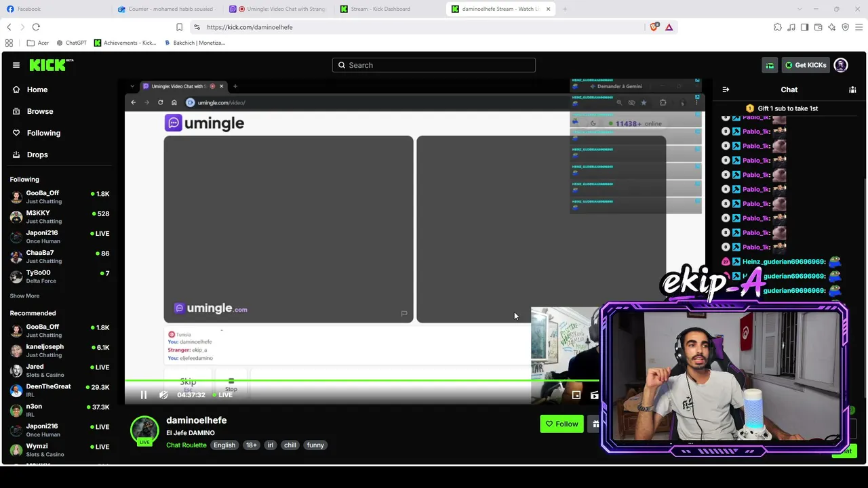Jump to LIVE in the player

point(223,395)
